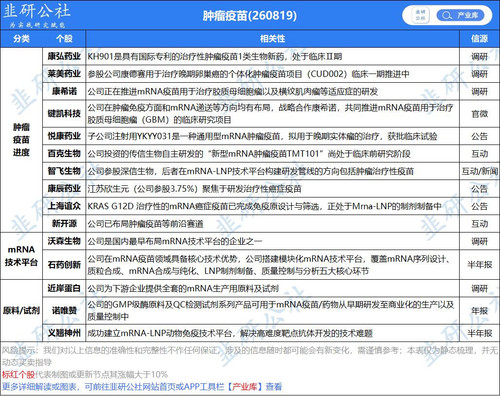
Task: Click stock name 近岸蛋白
Action: (64, 288)
